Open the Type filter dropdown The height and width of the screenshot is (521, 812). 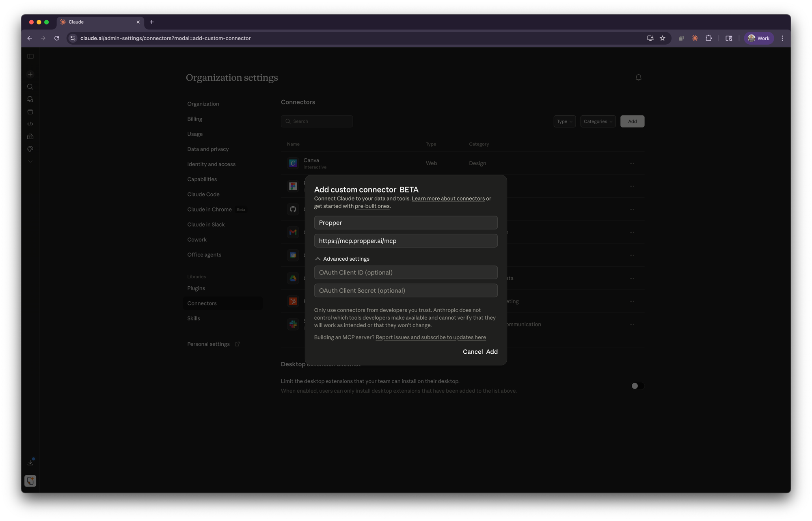(564, 121)
